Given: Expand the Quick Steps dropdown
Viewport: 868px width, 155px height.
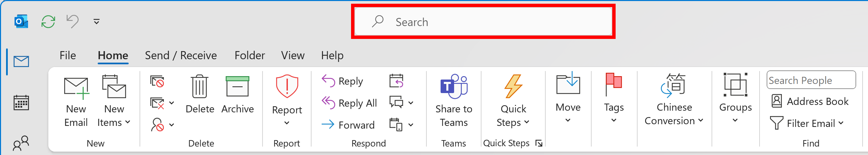Looking at the screenshot, I should coord(513,101).
